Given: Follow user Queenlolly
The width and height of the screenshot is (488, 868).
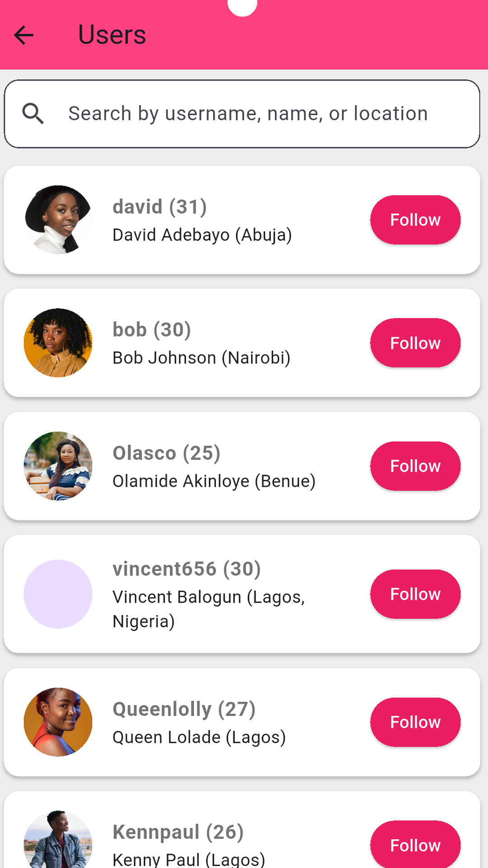Looking at the screenshot, I should [x=415, y=722].
